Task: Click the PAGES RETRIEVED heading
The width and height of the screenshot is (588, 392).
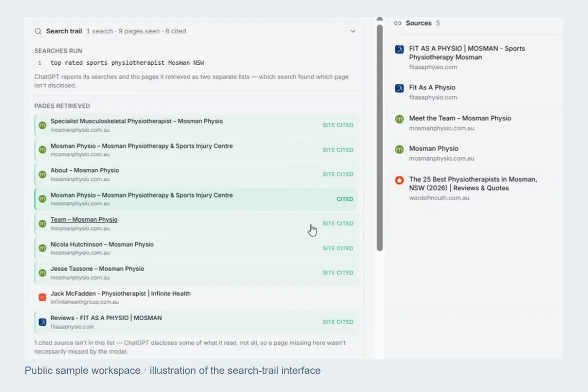Action: click(x=62, y=106)
